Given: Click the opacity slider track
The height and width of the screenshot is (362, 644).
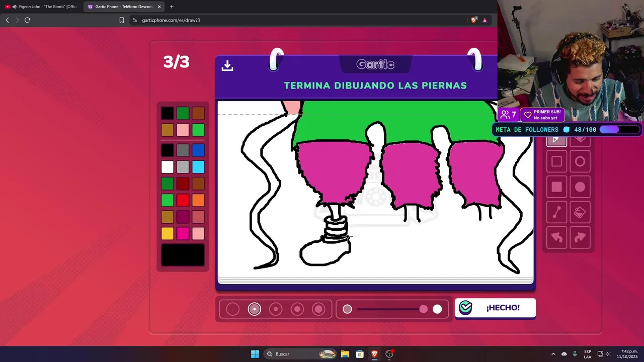Looking at the screenshot, I should (x=392, y=309).
